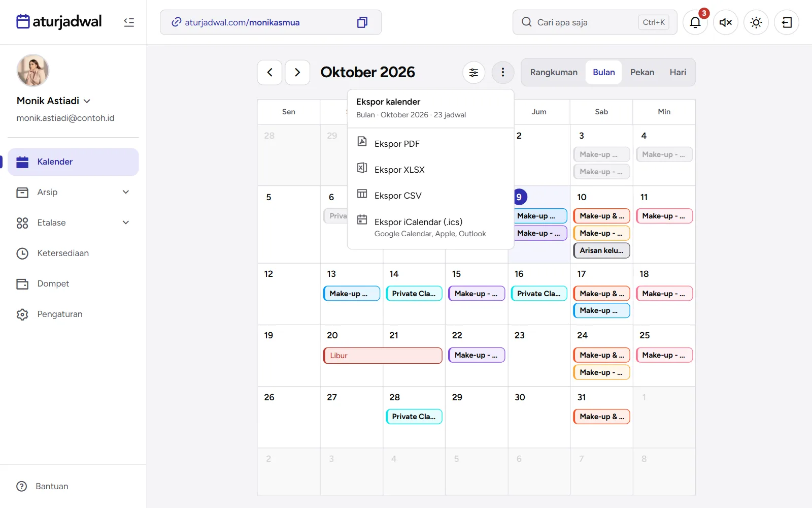
Task: Focus the Cari apa saja search field
Action: (595, 22)
